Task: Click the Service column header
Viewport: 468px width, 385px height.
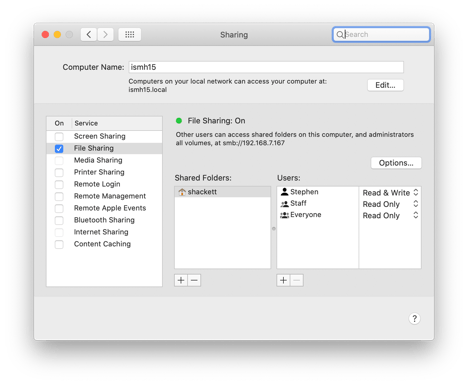Action: point(117,123)
